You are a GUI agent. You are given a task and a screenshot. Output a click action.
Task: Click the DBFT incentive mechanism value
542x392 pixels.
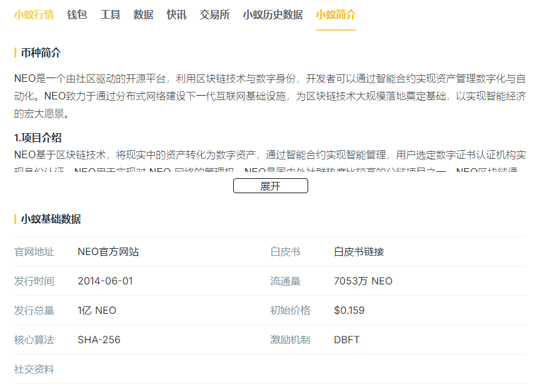coord(346,340)
